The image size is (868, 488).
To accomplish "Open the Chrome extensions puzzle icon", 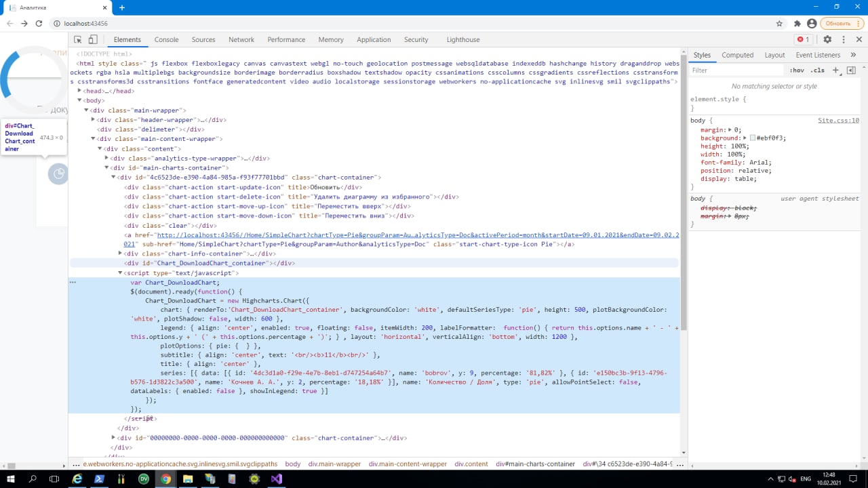I will point(797,23).
